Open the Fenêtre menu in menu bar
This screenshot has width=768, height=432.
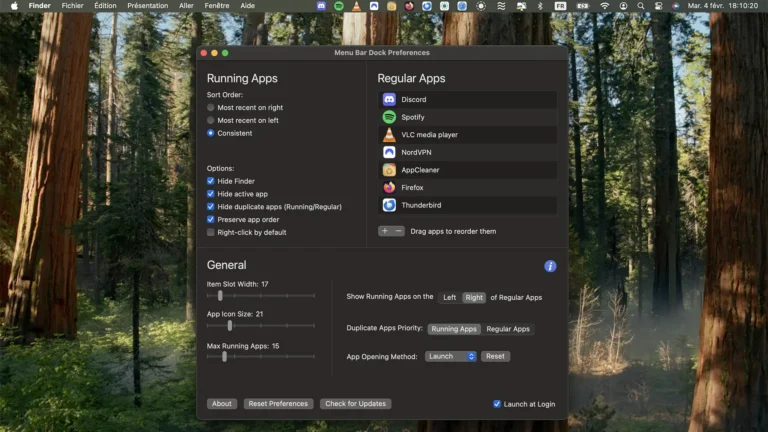point(216,6)
